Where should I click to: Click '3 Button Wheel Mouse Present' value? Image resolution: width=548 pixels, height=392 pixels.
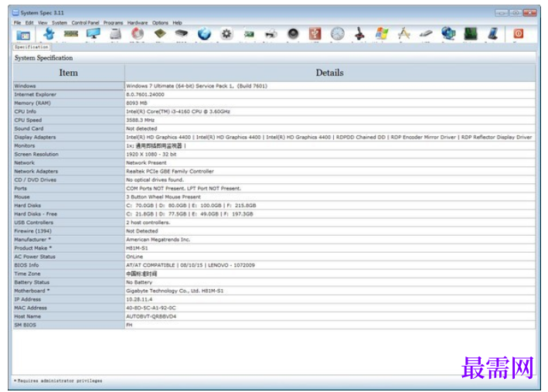(164, 197)
